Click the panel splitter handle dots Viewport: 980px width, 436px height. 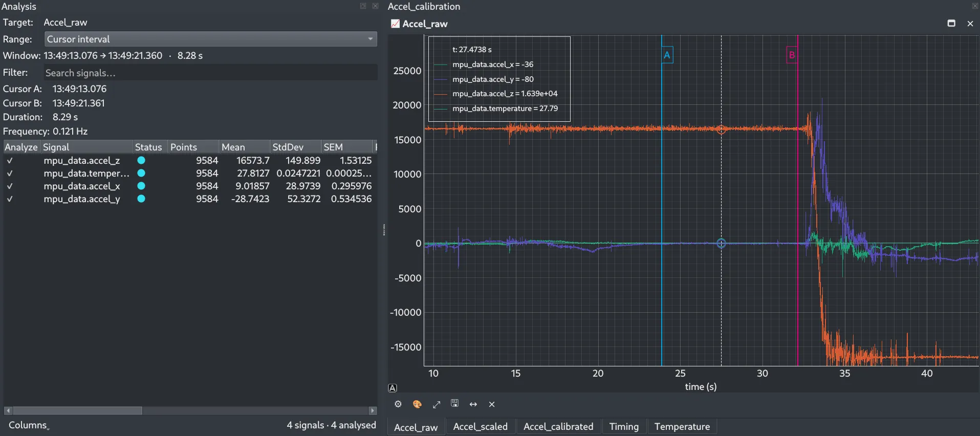click(x=384, y=230)
